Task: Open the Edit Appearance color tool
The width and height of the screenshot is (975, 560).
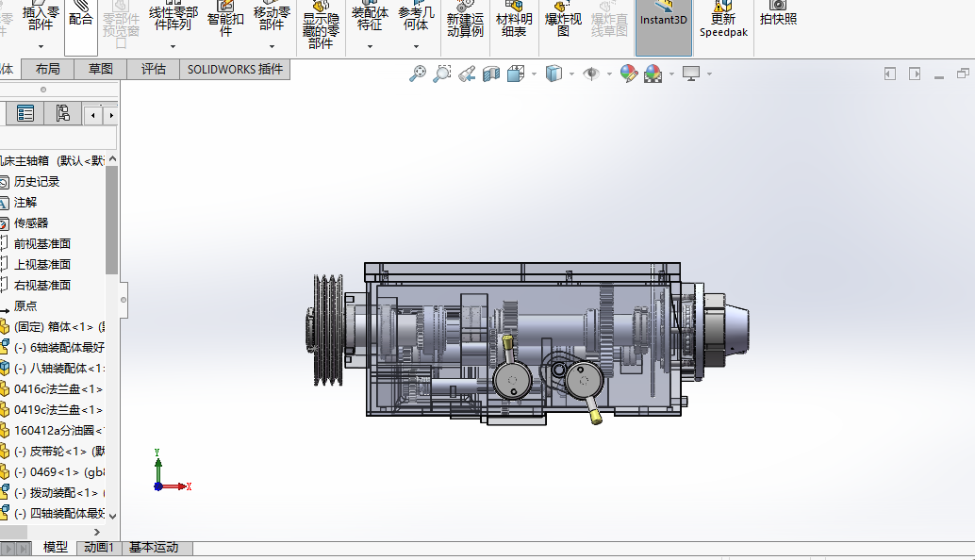Action: click(x=629, y=74)
